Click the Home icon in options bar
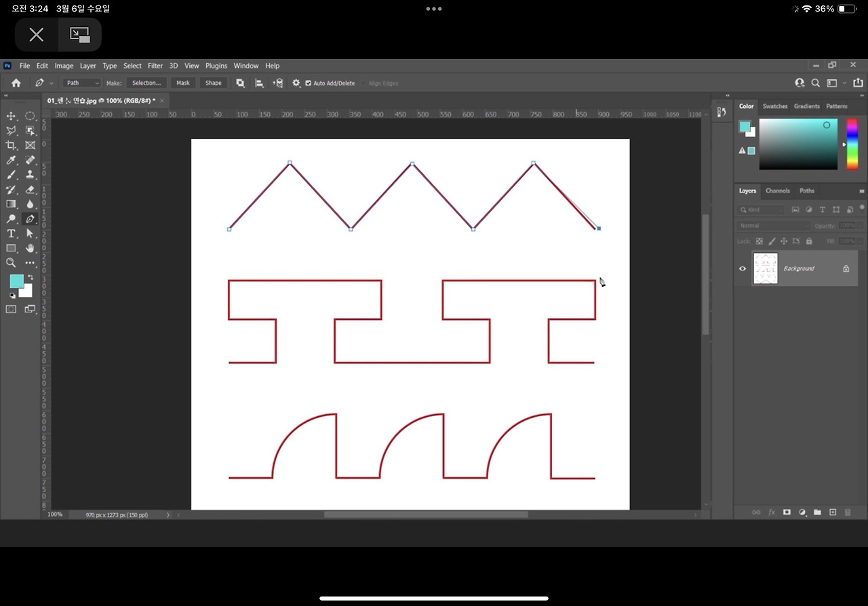Viewport: 868px width, 606px height. pyautogui.click(x=16, y=83)
